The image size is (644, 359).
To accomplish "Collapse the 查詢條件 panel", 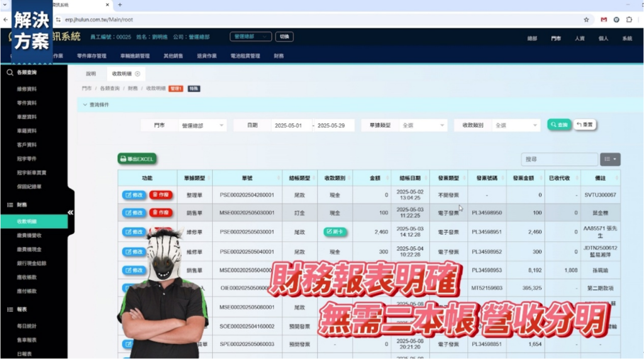I will [x=86, y=104].
